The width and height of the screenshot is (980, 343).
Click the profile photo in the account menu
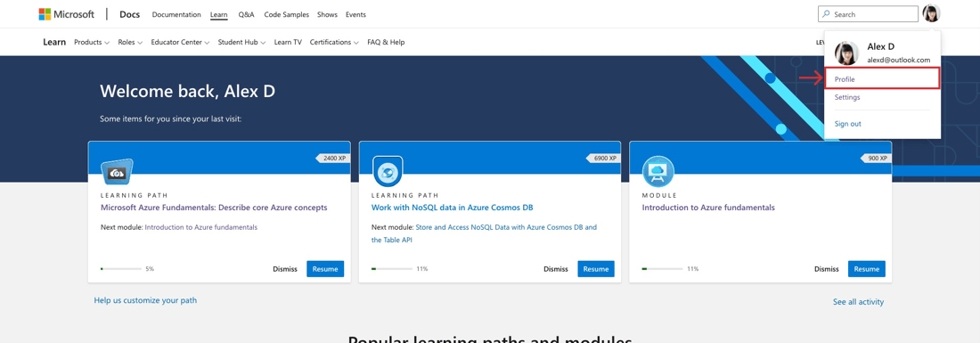click(x=847, y=53)
